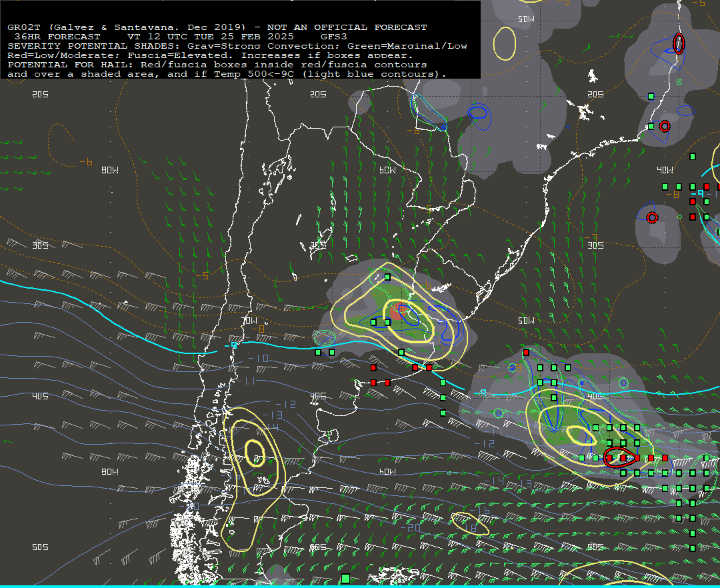Click the 'POTENTIAL FOR HAIL' legend line
The width and height of the screenshot is (720, 588).
coord(217,65)
